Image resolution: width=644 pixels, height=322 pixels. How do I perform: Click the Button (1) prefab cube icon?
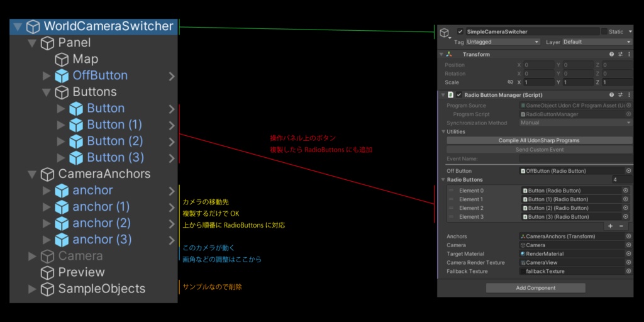(76, 125)
